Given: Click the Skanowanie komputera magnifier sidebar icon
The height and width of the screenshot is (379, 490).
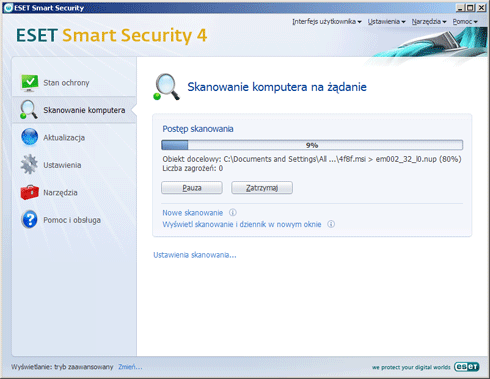Looking at the screenshot, I should (x=29, y=110).
